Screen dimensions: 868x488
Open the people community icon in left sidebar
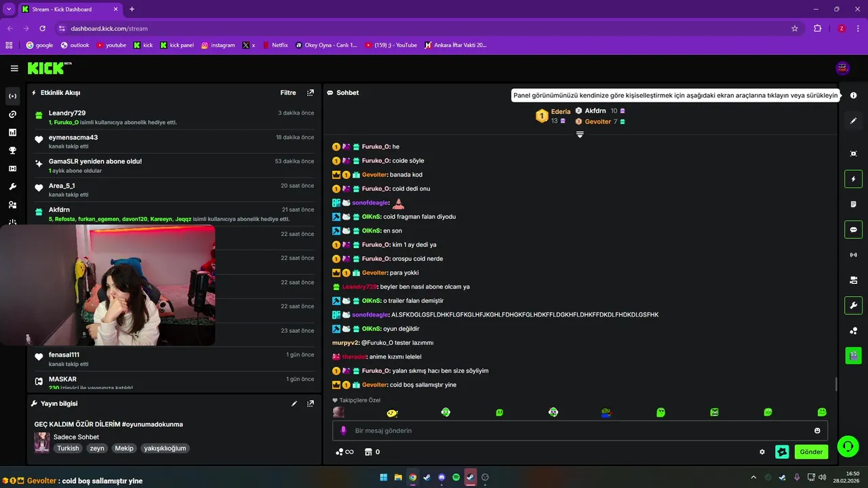(x=12, y=205)
